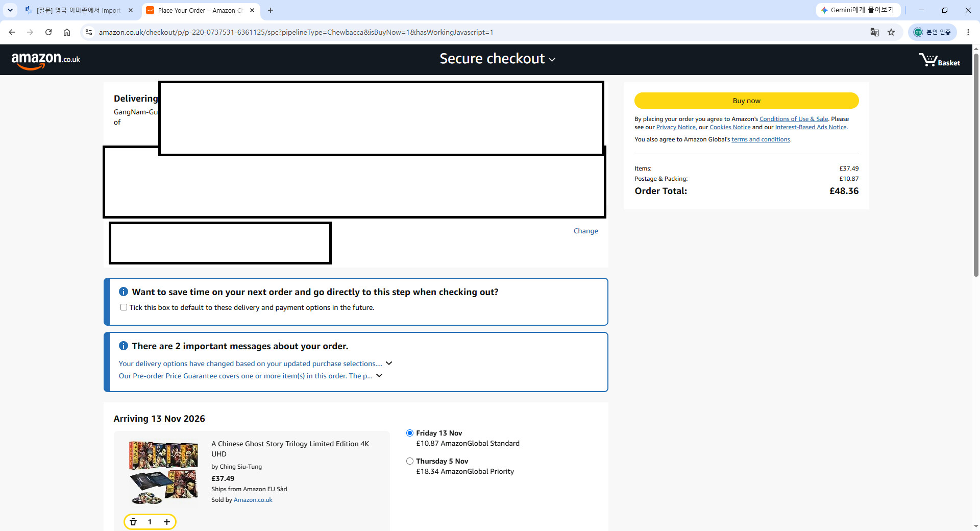
Task: Delete item with the trash icon
Action: (x=133, y=522)
